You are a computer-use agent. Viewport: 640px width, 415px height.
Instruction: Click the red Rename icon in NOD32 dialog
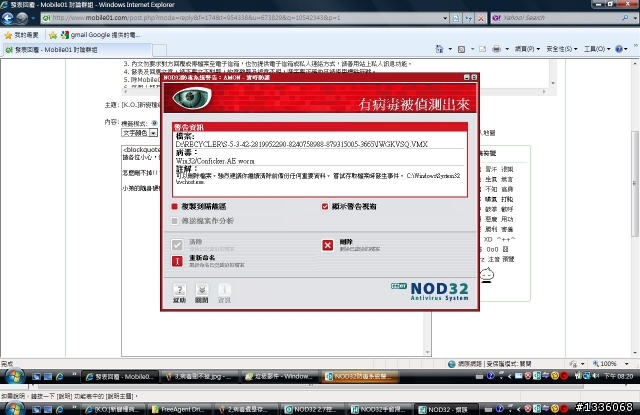pos(177,261)
